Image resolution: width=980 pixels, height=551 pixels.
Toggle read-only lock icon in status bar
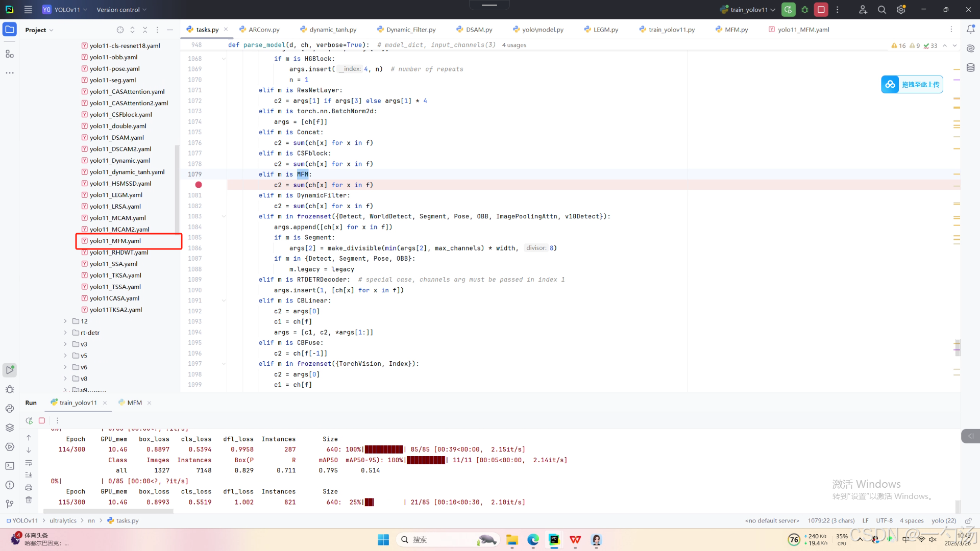point(968,521)
